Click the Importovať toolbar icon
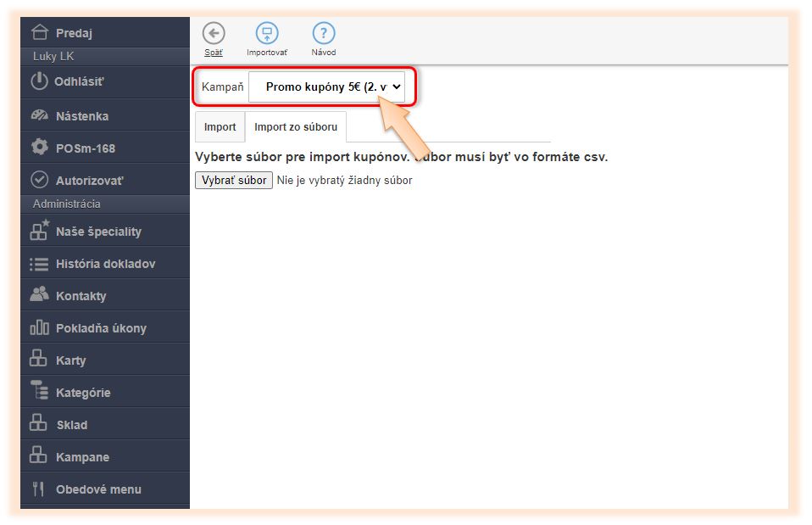812x525 pixels. pyautogui.click(x=267, y=34)
